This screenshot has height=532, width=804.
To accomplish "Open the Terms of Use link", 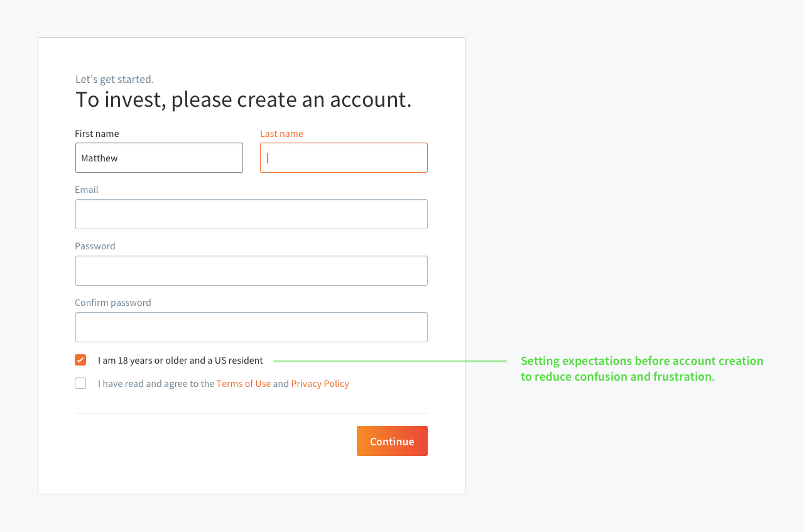I will point(243,384).
